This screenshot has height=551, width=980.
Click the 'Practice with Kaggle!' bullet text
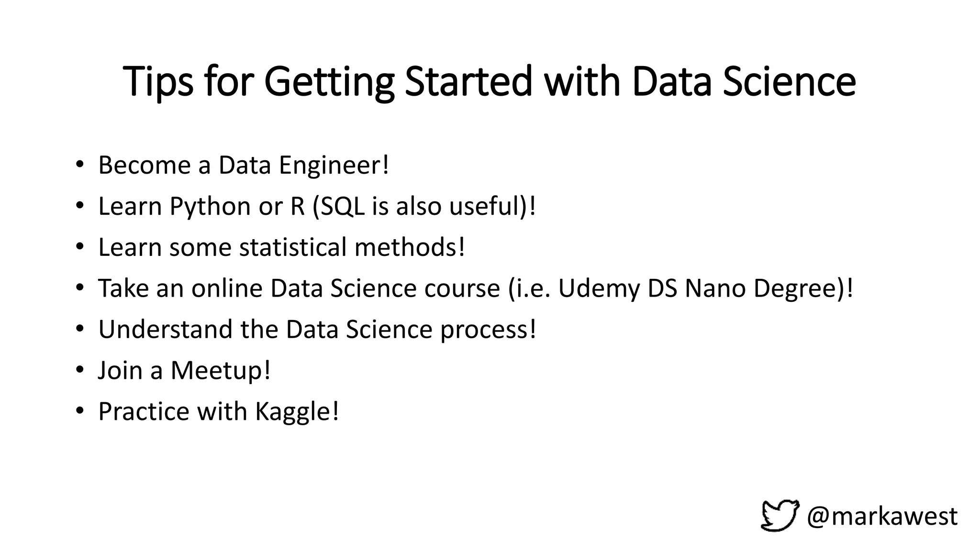(219, 411)
